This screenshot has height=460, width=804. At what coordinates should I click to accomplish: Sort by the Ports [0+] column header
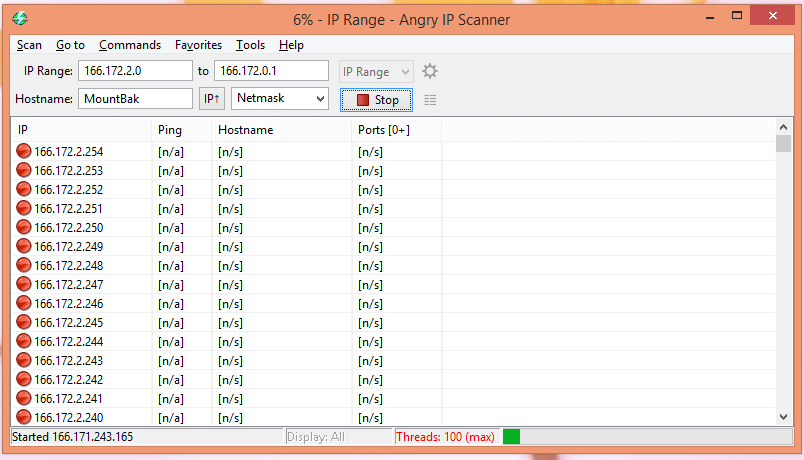point(396,130)
